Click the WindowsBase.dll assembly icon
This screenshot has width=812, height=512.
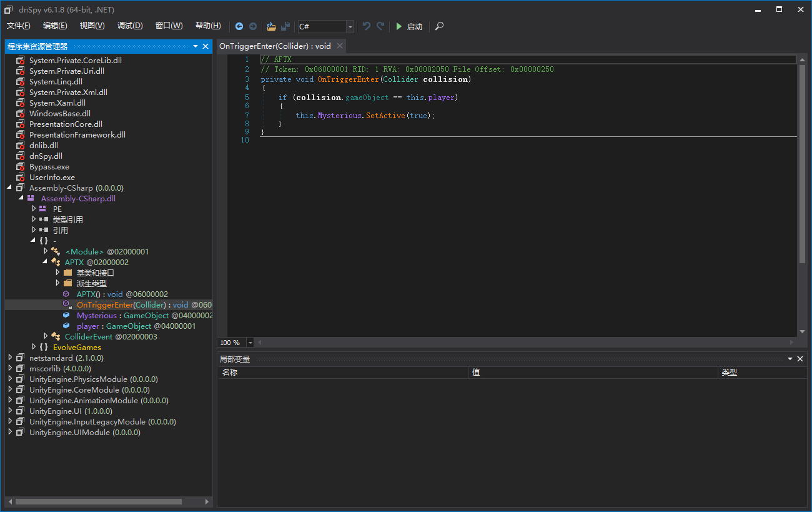pyautogui.click(x=20, y=114)
